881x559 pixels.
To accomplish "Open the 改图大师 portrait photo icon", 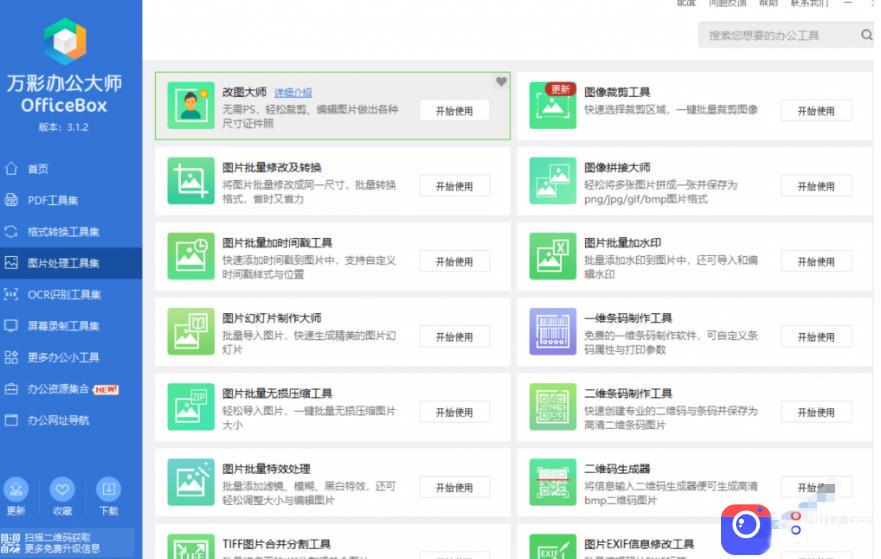I will [x=190, y=105].
